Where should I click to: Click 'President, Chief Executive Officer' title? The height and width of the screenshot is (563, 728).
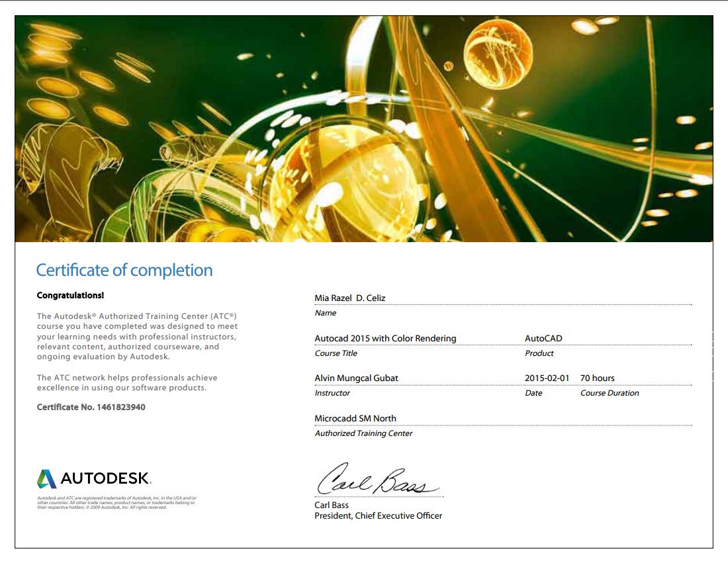[x=378, y=515]
